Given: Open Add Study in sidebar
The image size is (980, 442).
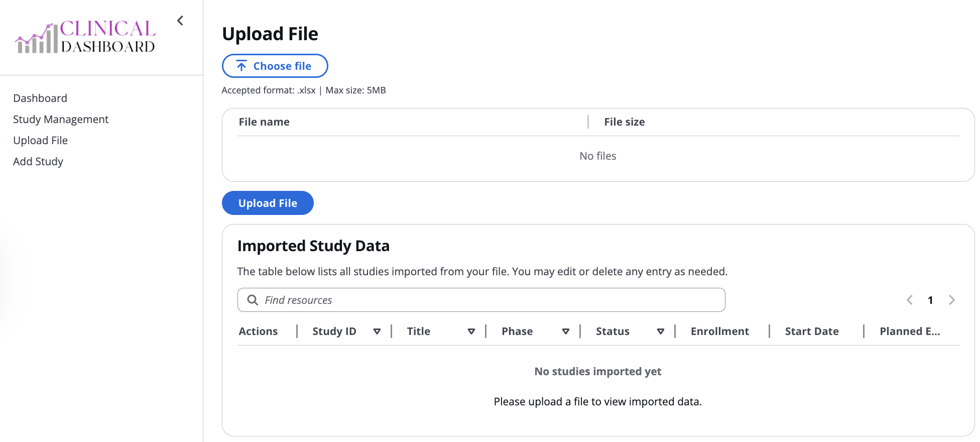Looking at the screenshot, I should (x=38, y=161).
